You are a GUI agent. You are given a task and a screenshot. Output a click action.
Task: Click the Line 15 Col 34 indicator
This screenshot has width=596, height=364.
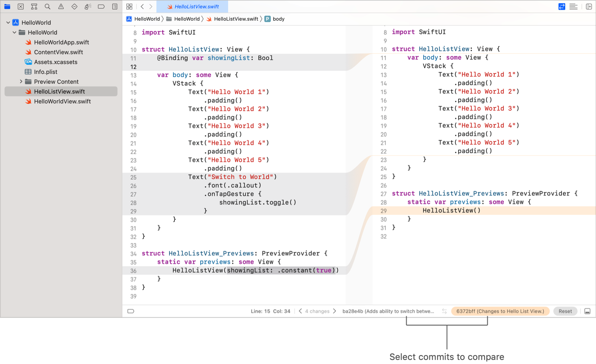coord(270,311)
